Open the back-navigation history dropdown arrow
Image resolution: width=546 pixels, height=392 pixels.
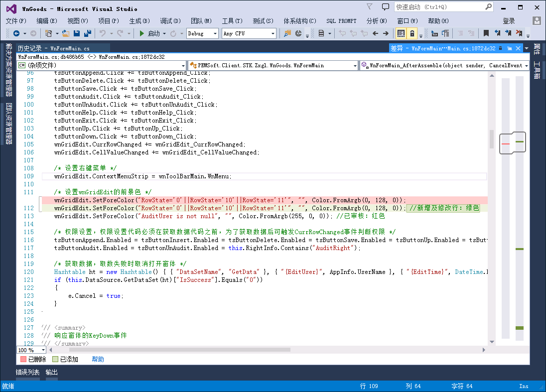[x=25, y=33]
